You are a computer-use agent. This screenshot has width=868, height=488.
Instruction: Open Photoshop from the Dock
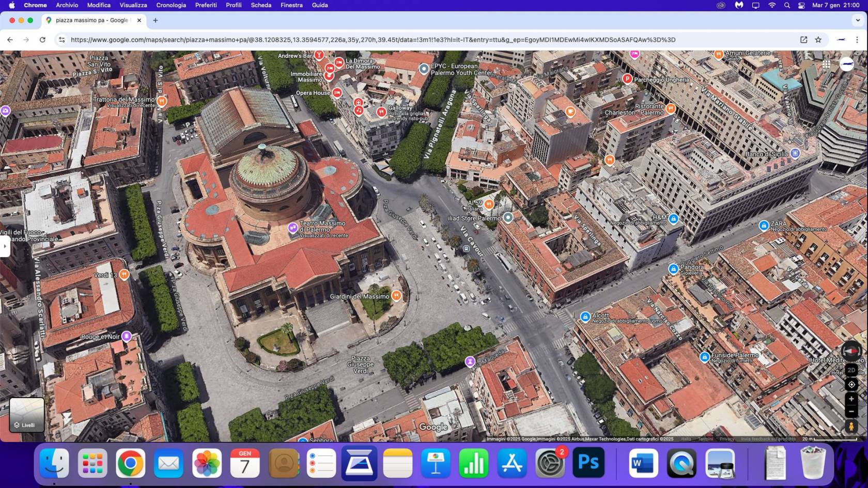(x=588, y=463)
